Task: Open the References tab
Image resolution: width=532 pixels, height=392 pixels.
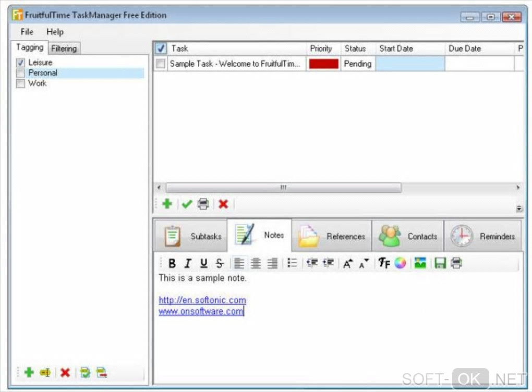Action: [x=332, y=236]
